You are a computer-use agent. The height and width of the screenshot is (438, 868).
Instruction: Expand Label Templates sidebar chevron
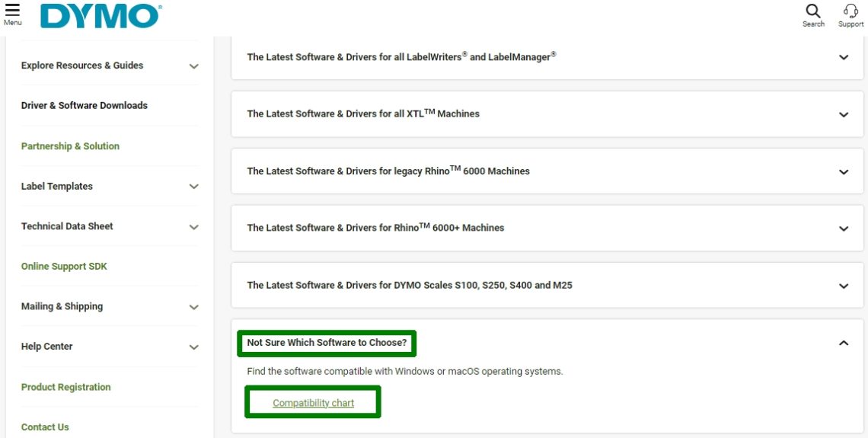click(x=193, y=187)
